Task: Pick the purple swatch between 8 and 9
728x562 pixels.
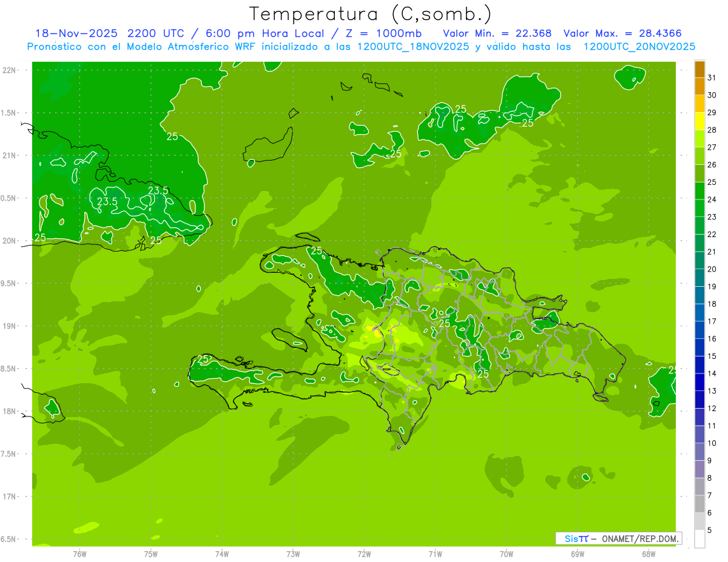Action: click(699, 469)
